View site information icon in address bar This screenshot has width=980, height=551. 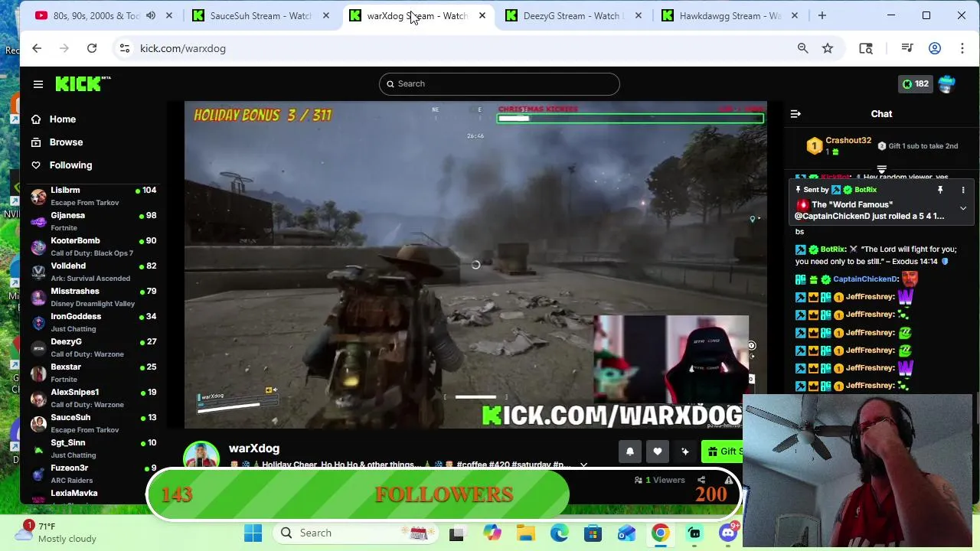point(125,48)
